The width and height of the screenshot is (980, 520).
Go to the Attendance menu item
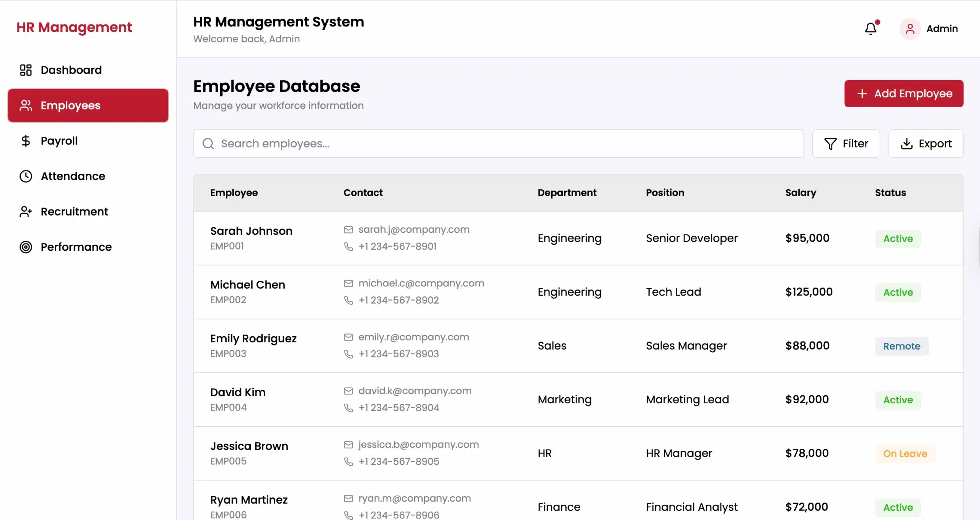(x=73, y=176)
